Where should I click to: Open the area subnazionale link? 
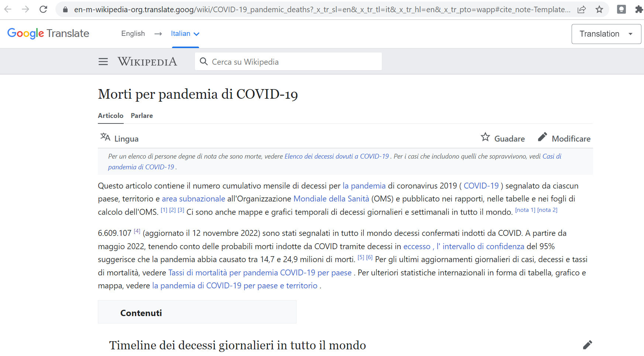point(193,199)
